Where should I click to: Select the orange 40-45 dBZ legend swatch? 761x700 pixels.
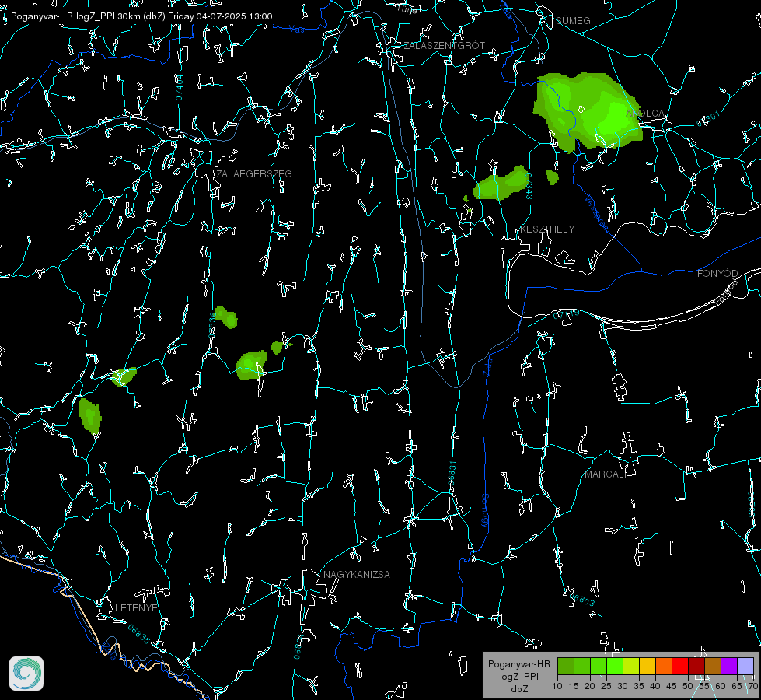664,666
